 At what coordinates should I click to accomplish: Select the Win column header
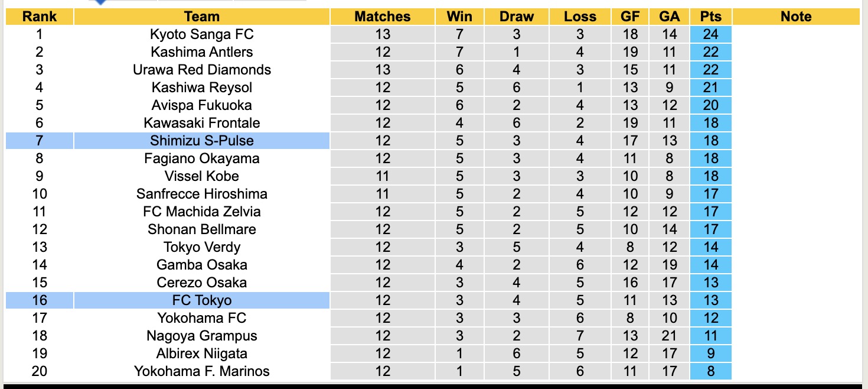(459, 17)
